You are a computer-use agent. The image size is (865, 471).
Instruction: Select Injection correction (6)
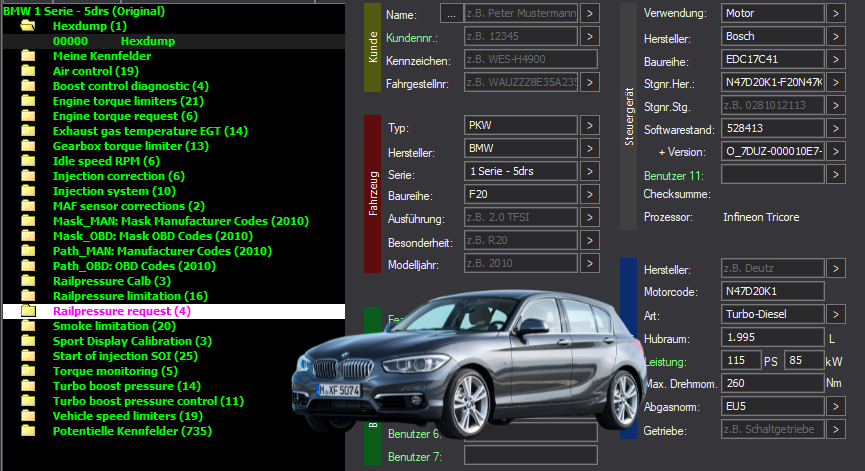(119, 176)
